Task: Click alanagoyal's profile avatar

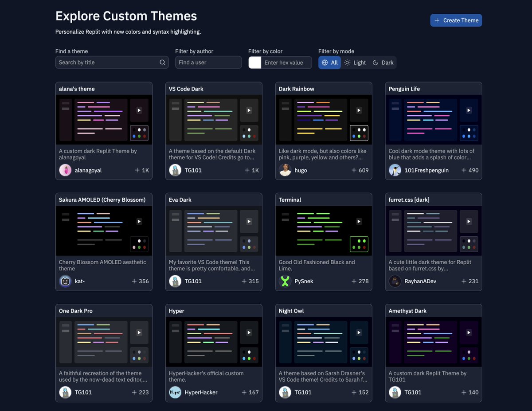Action: (65, 170)
